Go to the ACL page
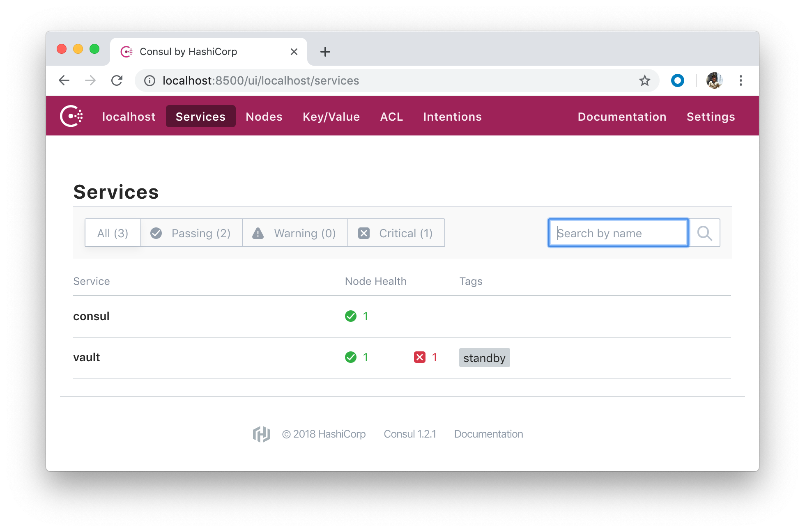Image resolution: width=805 pixels, height=532 pixels. 392,117
